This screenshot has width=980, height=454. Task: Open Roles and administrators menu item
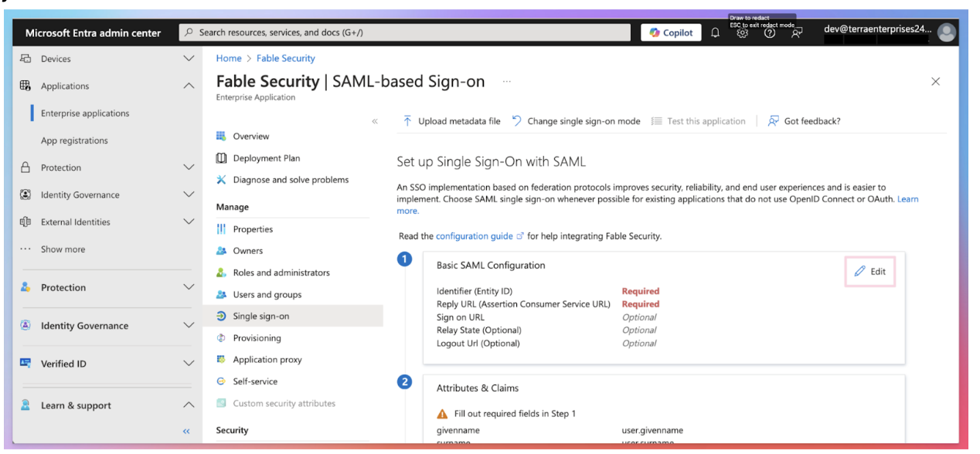coord(281,273)
